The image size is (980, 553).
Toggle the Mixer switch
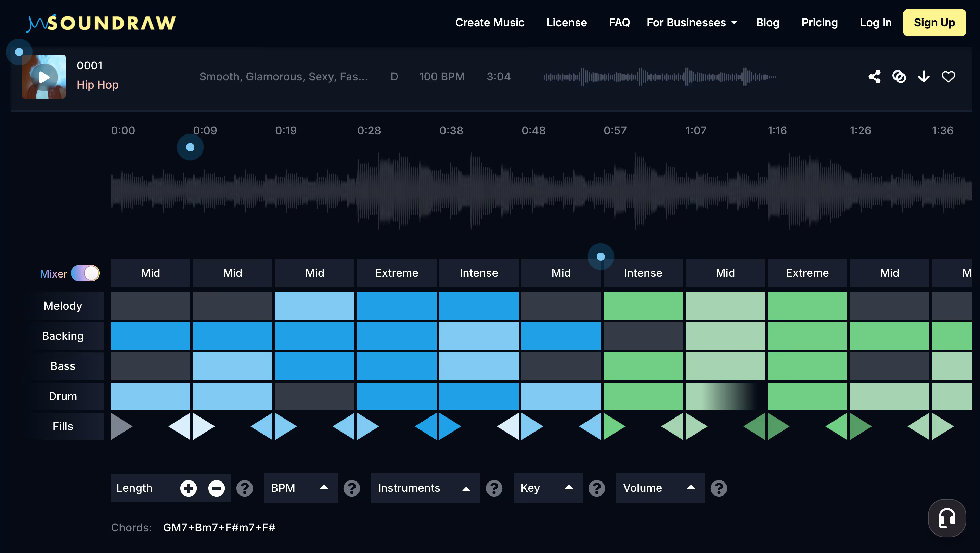(x=85, y=273)
